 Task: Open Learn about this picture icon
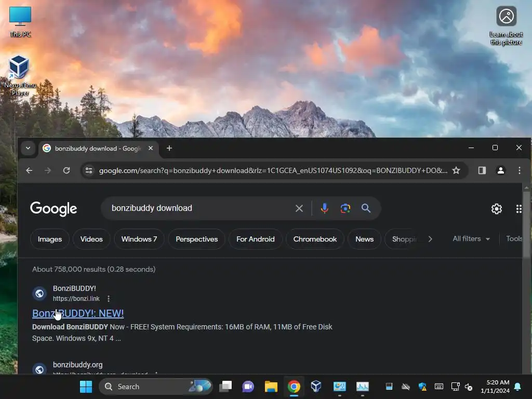tap(506, 25)
